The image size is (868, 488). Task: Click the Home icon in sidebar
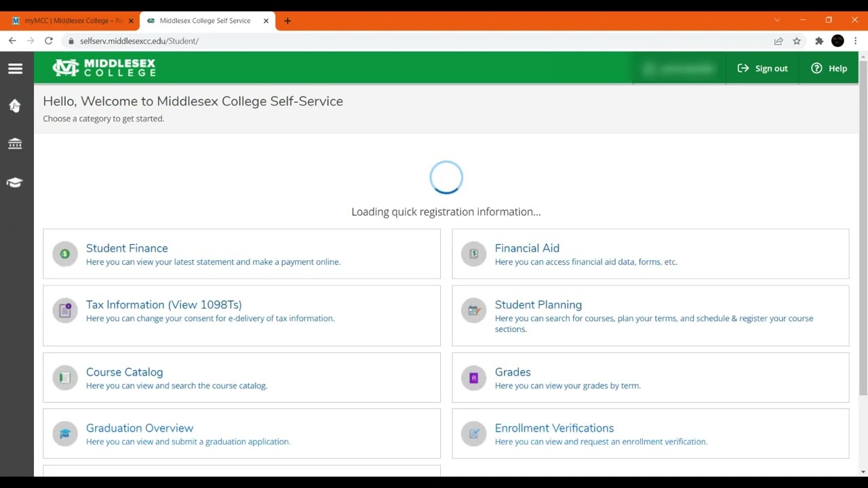[x=15, y=106]
